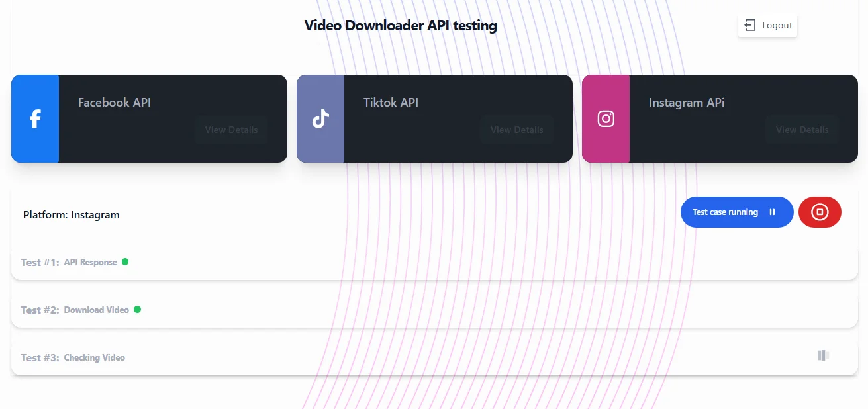This screenshot has width=868, height=409.
Task: Click the Facebook logo icon
Action: [35, 119]
